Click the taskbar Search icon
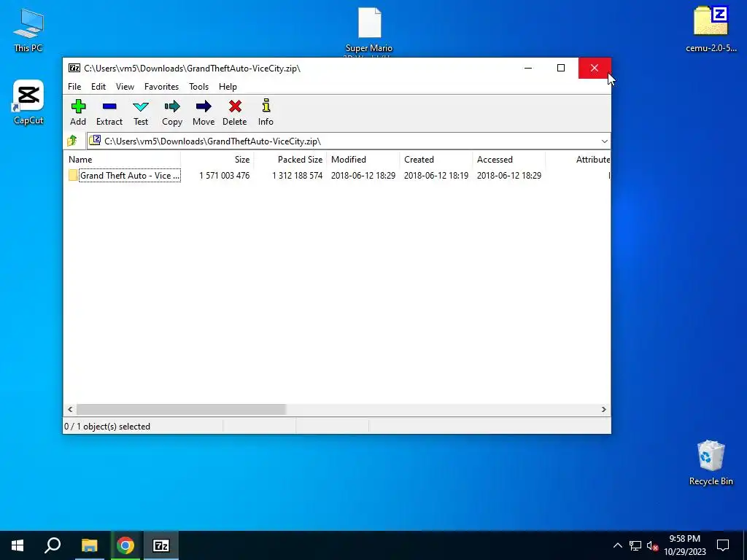The image size is (747, 560). 53,545
